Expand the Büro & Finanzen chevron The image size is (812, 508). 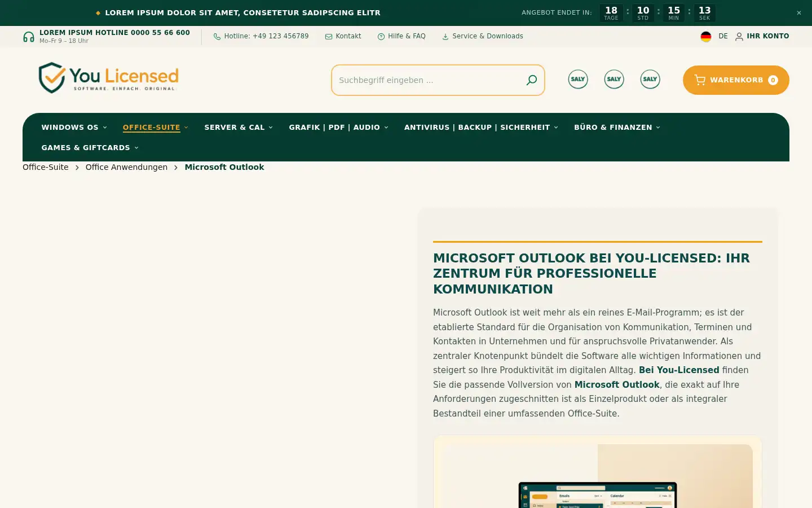[658, 128]
